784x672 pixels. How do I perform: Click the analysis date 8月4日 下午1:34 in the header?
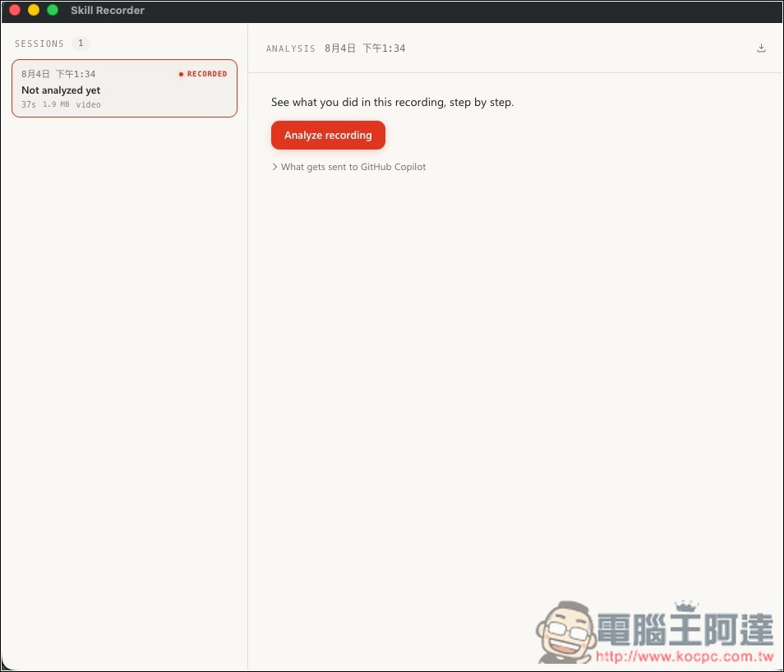(365, 48)
